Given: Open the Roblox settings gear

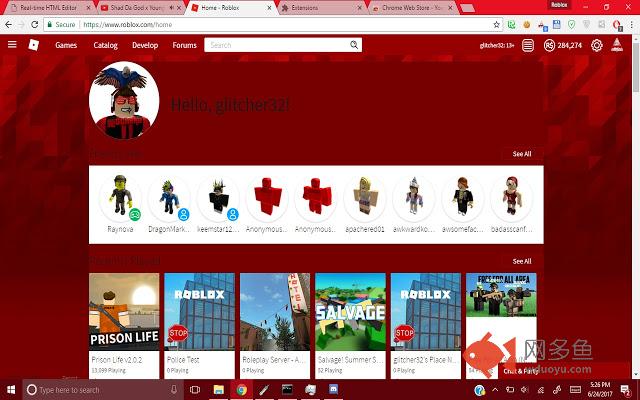Looking at the screenshot, I should click(x=596, y=45).
